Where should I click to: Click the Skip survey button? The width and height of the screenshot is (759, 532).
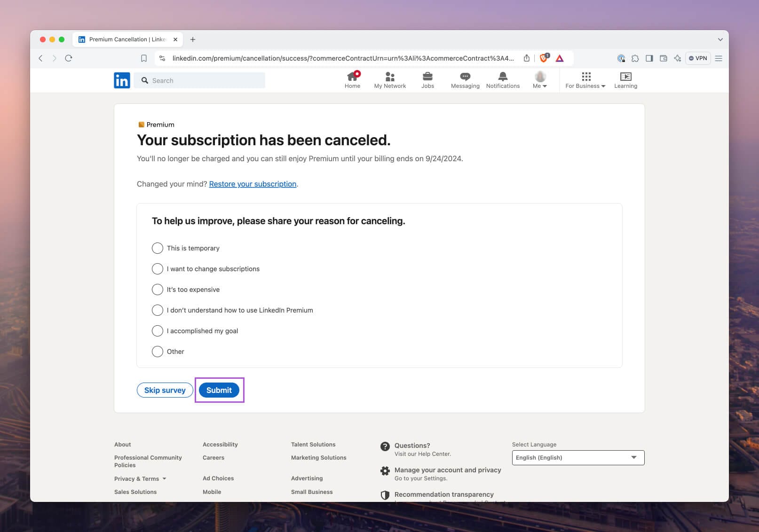click(165, 390)
